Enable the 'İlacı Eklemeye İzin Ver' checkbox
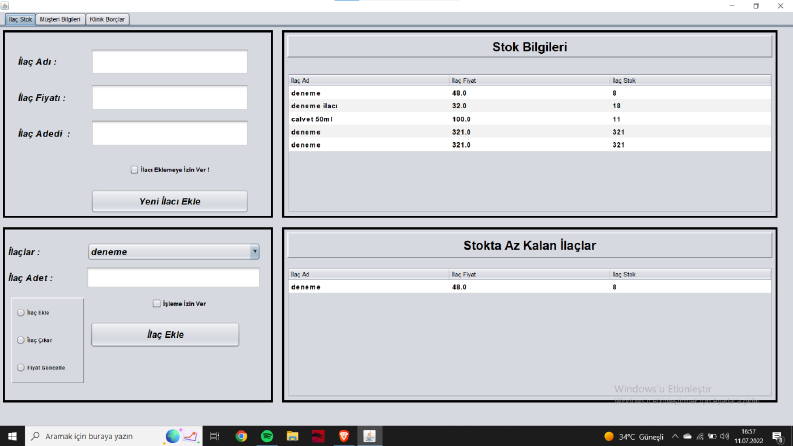This screenshot has height=446, width=793. 134,170
